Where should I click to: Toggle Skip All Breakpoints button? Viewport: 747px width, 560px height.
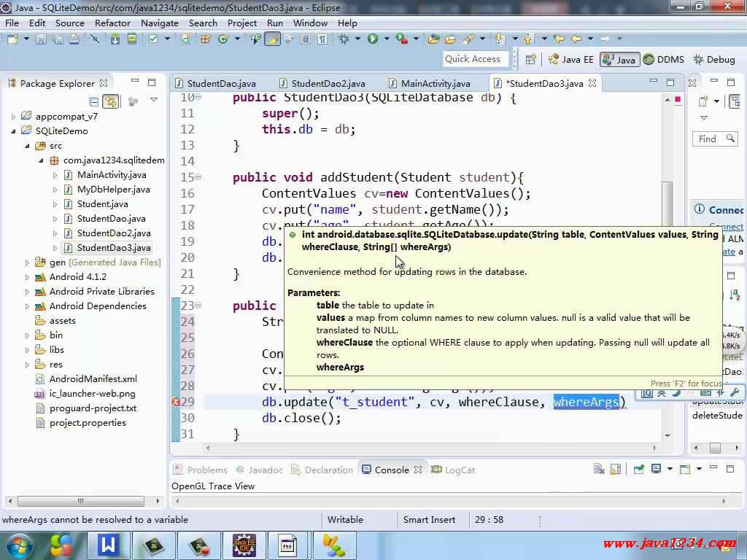coord(95,39)
